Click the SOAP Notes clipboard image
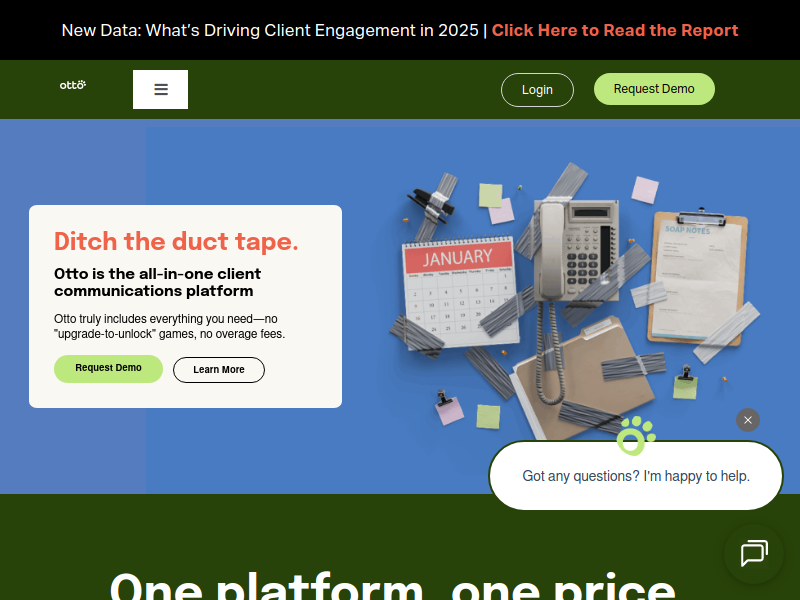The width and height of the screenshot is (800, 600). [x=698, y=276]
